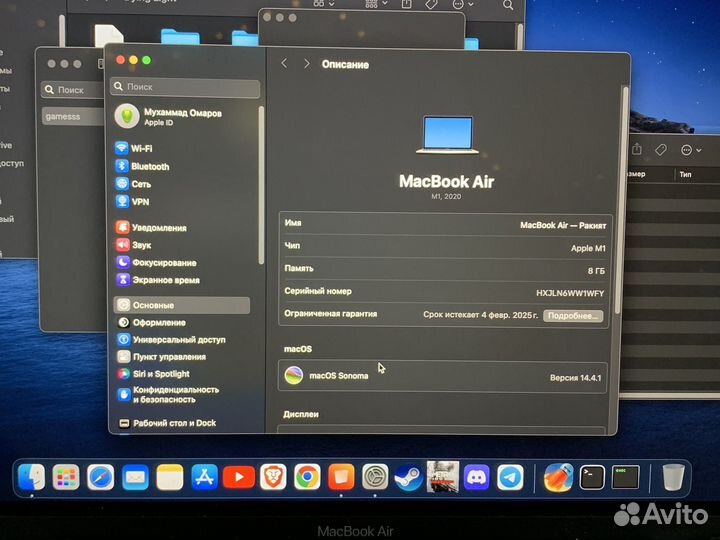Go forward with the right chevron
This screenshot has width=720, height=540.
307,64
